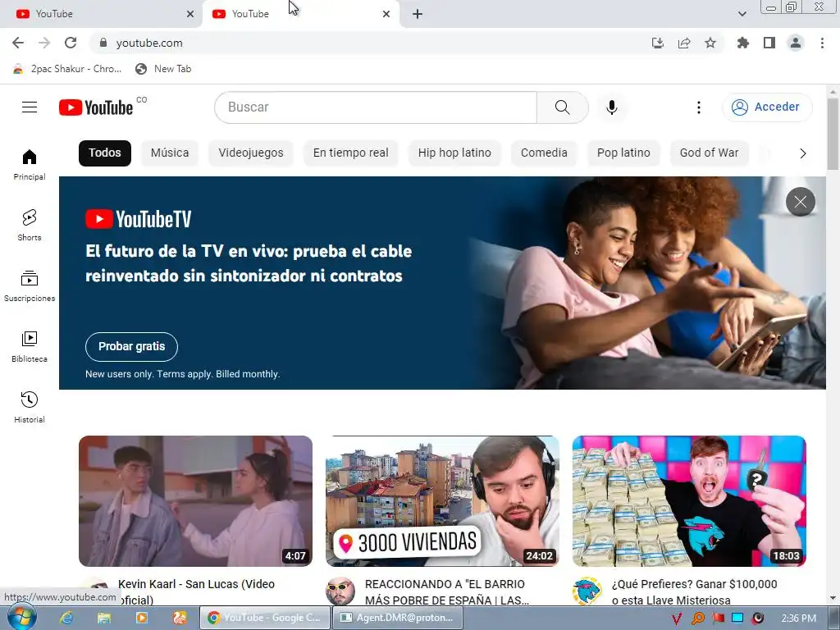Viewport: 840px width, 630px height.
Task: Click the install app icon in address bar
Action: [x=657, y=43]
